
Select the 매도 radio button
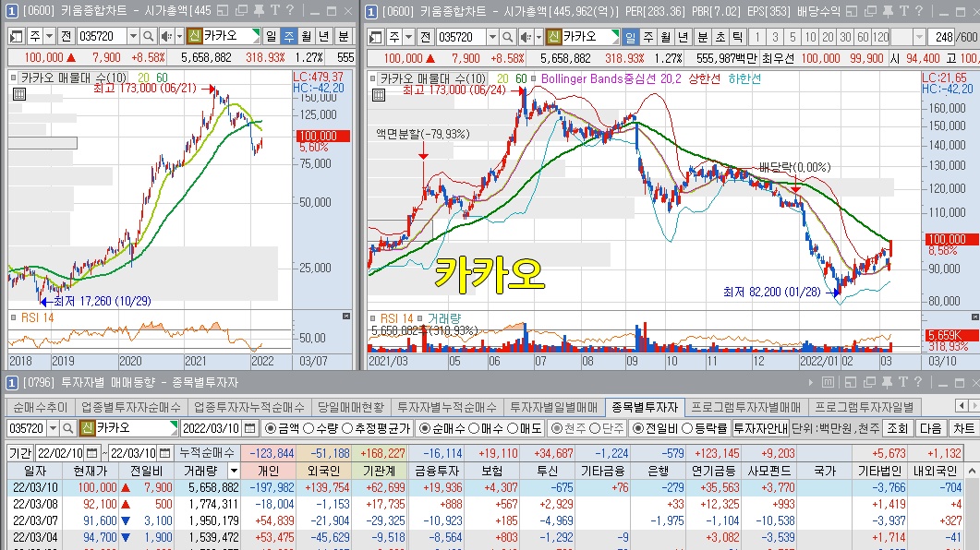click(513, 428)
